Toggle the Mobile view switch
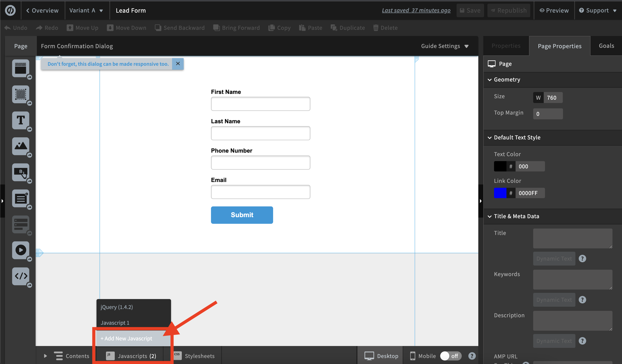The width and height of the screenshot is (622, 364). (451, 356)
